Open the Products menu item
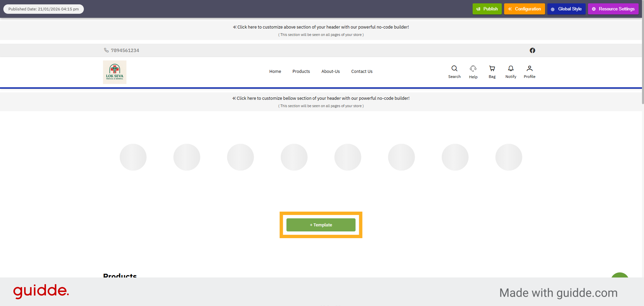Screen dimensions: 644x306 coord(301,72)
